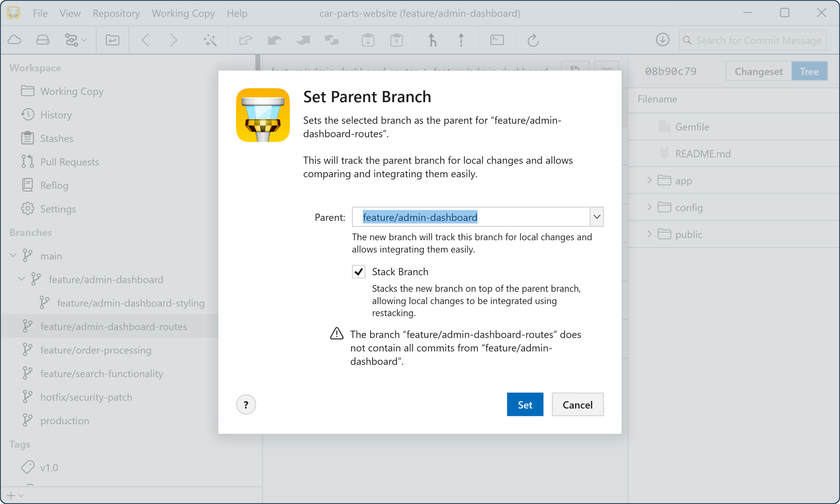Select the feature/order-processing branch
This screenshot has height=504, width=840.
(96, 350)
